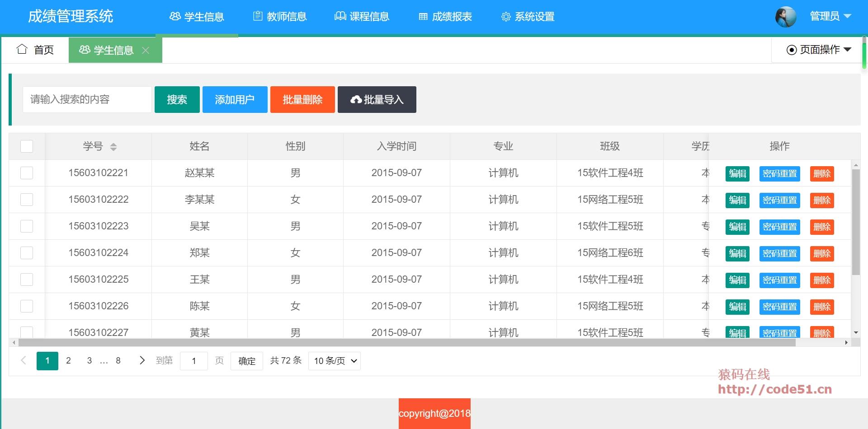Click the cell 15软件工程4班 for 赵某某
This screenshot has width=868, height=429.
610,173
